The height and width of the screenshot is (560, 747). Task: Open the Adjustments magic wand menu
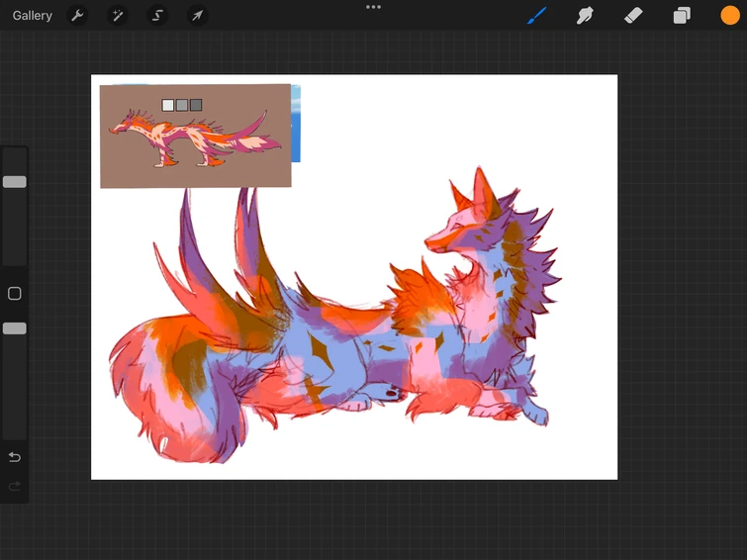coord(118,16)
